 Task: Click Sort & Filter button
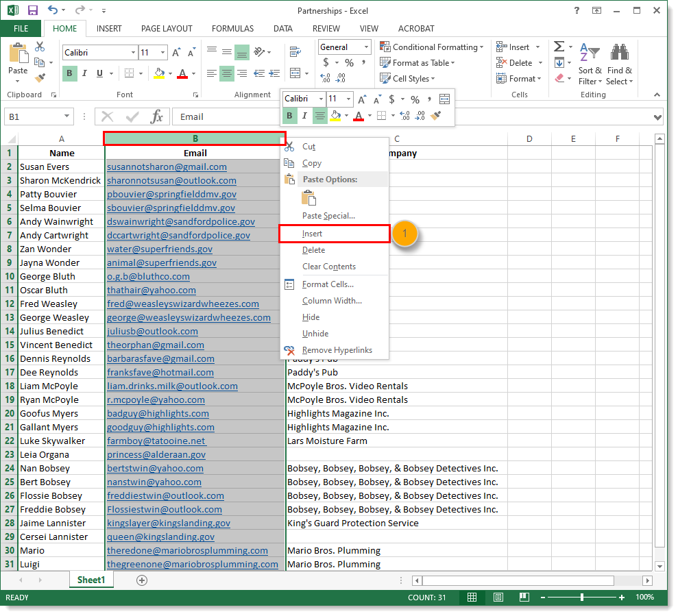coord(590,64)
